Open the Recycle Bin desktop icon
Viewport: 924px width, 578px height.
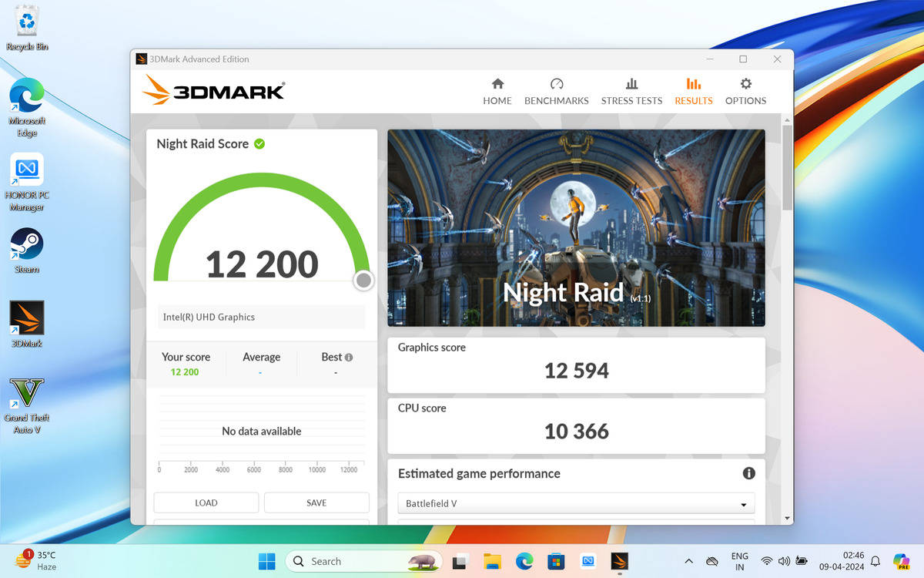click(x=27, y=29)
